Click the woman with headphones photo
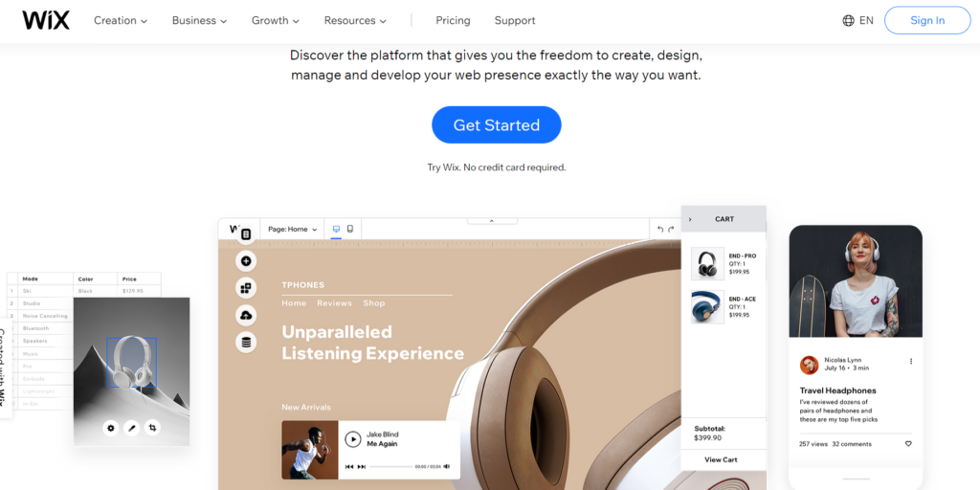 tap(856, 282)
